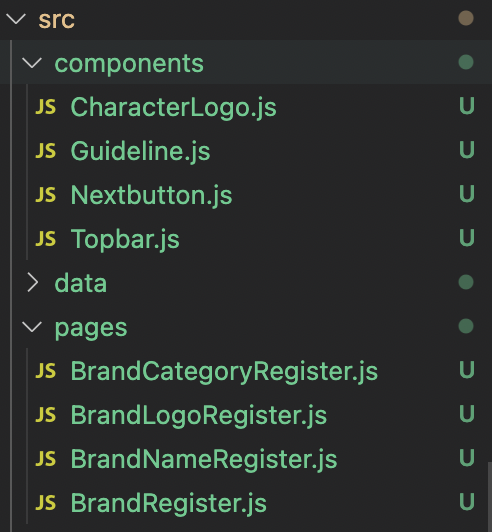Click the JS icon next to BrandRegister.js
Image resolution: width=492 pixels, height=532 pixels.
pyautogui.click(x=45, y=503)
